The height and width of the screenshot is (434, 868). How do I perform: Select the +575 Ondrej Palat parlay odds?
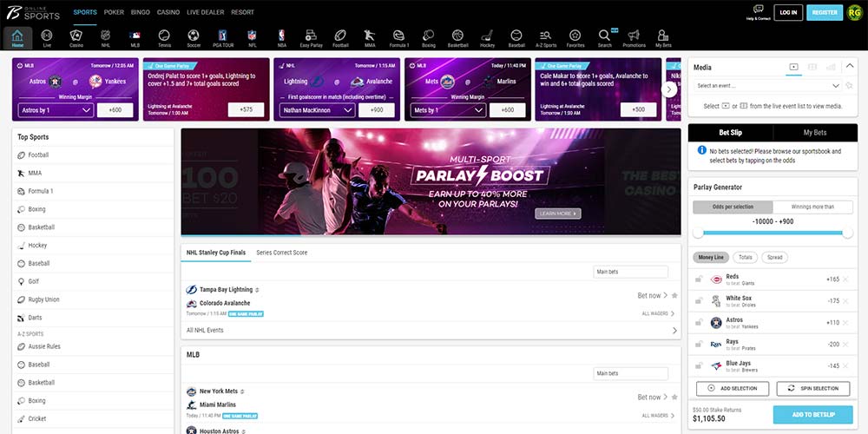[246, 109]
